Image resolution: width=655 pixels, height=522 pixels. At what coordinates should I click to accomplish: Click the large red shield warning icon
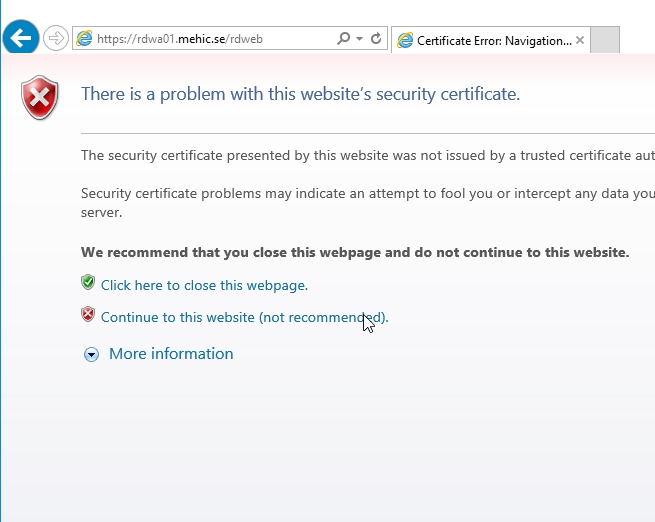click(x=40, y=97)
